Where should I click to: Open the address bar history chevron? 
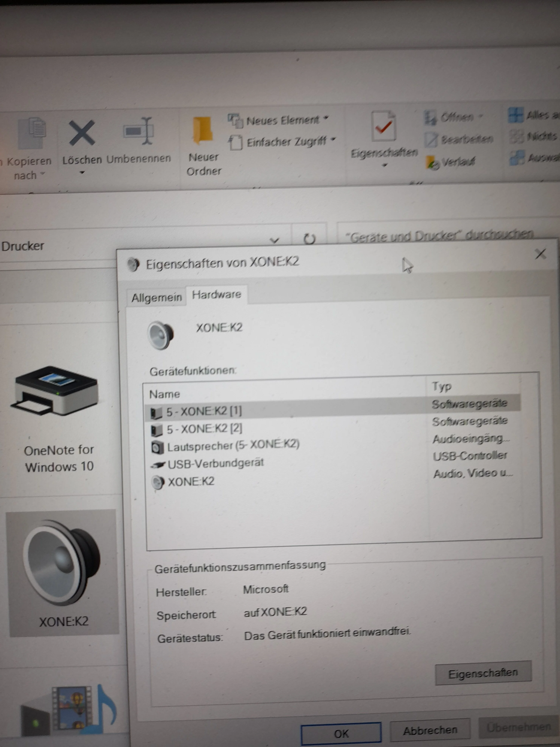(x=275, y=241)
